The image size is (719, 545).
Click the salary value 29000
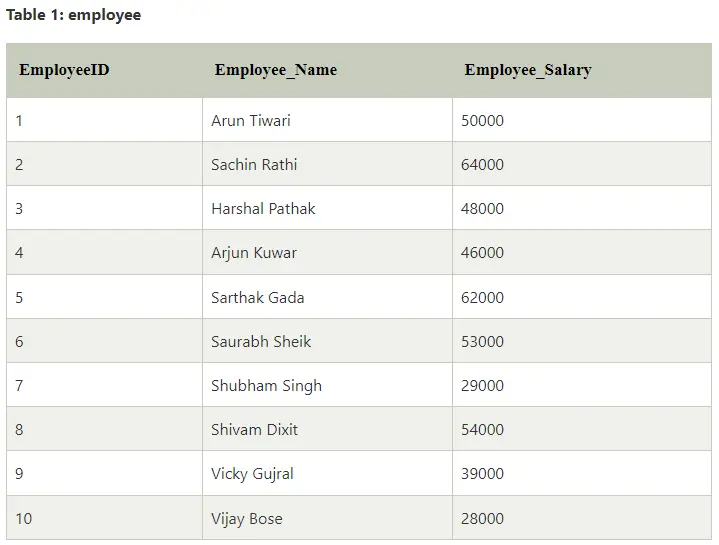tap(482, 385)
